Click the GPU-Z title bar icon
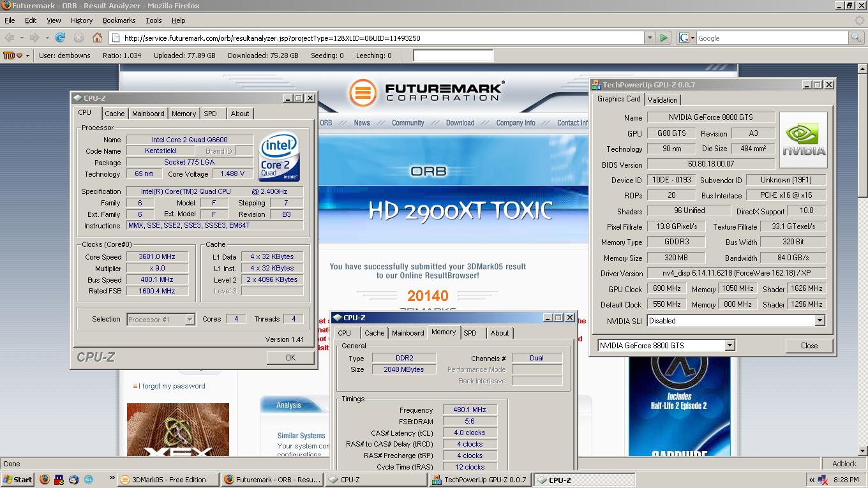 tap(596, 84)
